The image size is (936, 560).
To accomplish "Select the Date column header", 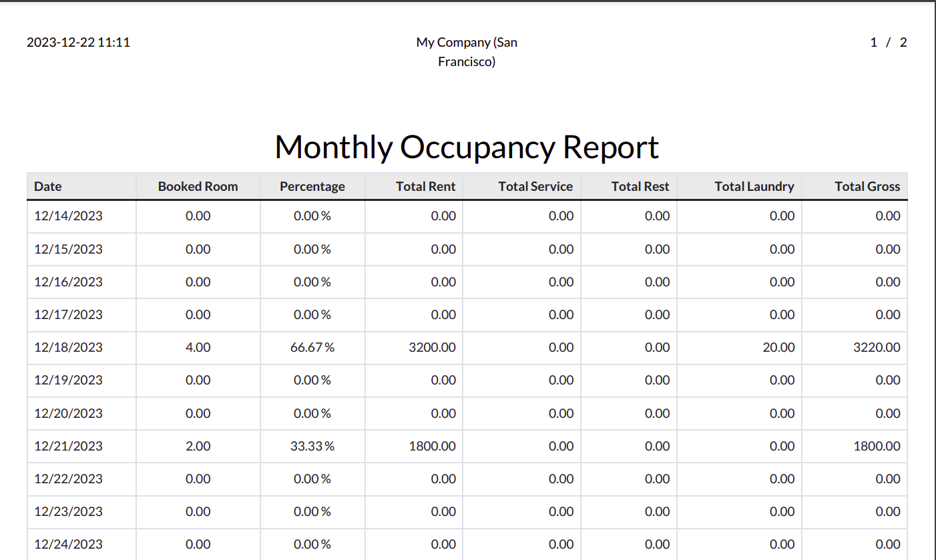I will tap(47, 186).
